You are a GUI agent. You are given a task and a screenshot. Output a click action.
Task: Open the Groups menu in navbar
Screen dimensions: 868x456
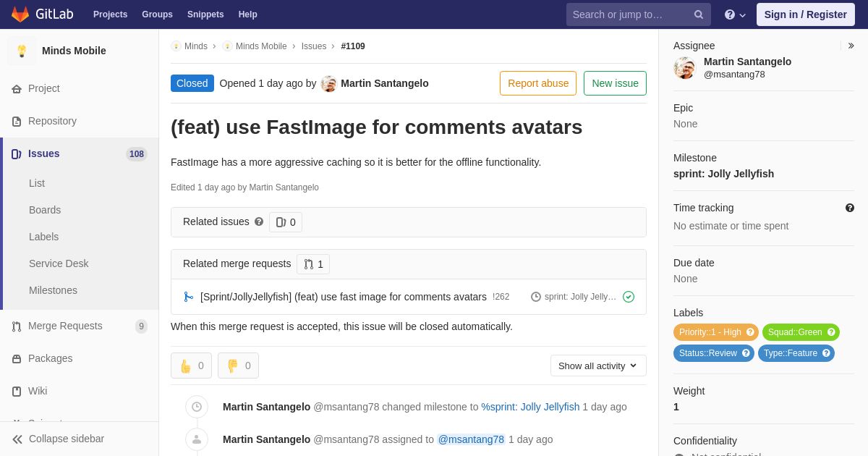point(157,14)
